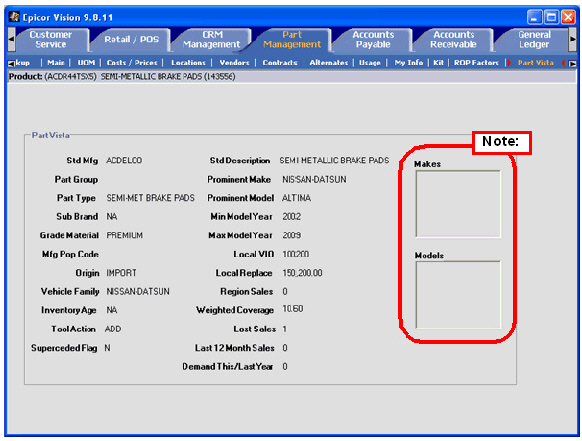
Task: Click the Last 12 Month Sales value
Action: (x=285, y=348)
